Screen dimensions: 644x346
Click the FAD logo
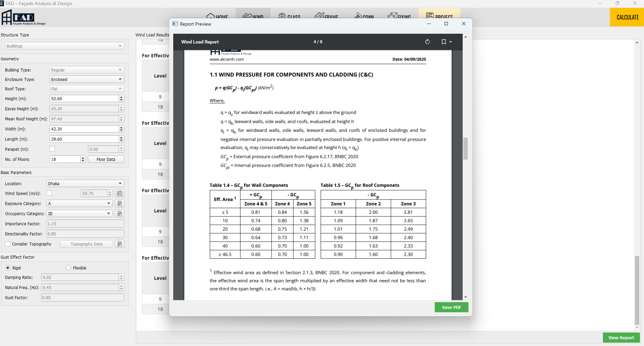click(x=23, y=18)
